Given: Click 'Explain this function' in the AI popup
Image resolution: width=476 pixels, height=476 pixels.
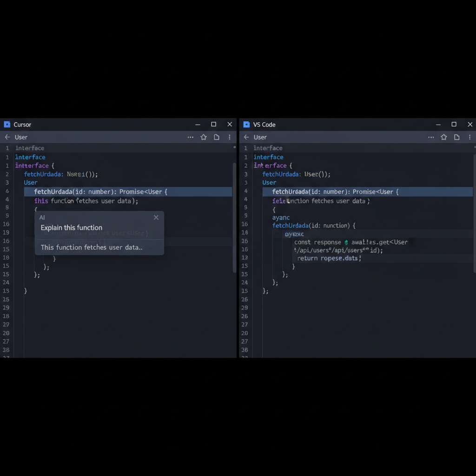Looking at the screenshot, I should [71, 228].
